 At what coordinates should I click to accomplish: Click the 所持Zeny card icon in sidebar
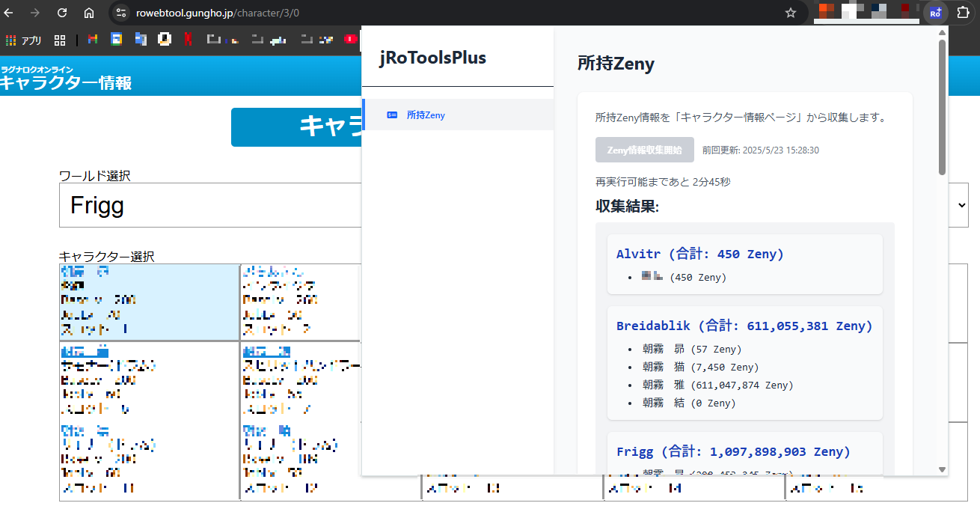coord(392,115)
